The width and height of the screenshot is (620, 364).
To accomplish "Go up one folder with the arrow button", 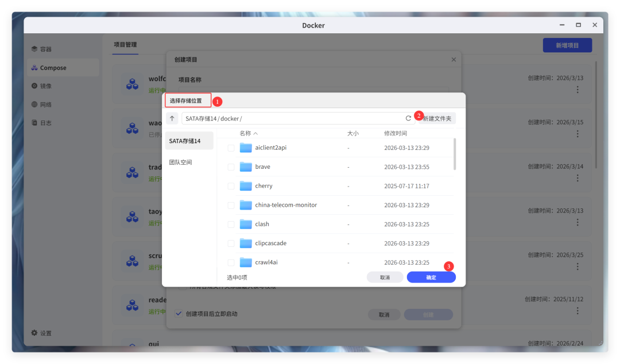I will (x=172, y=118).
